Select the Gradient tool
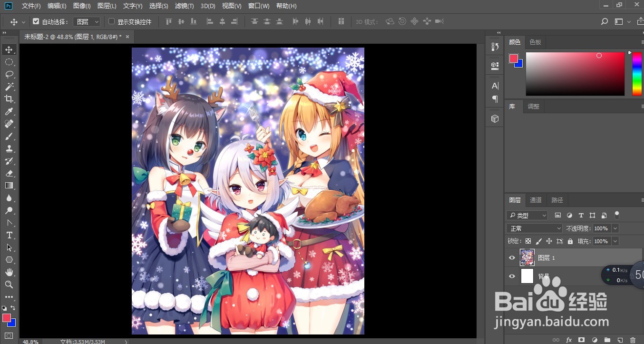 [9, 186]
